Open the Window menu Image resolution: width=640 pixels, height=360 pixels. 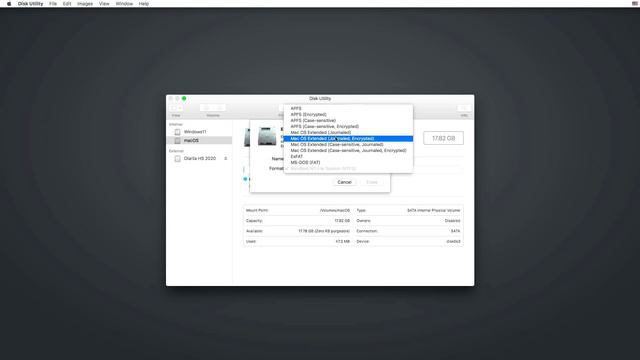pyautogui.click(x=124, y=4)
